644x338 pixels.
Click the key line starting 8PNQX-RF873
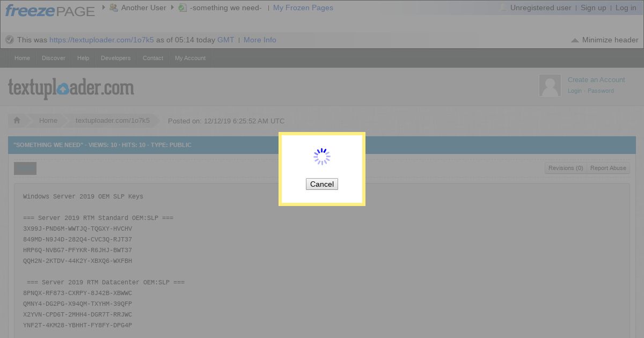click(77, 293)
